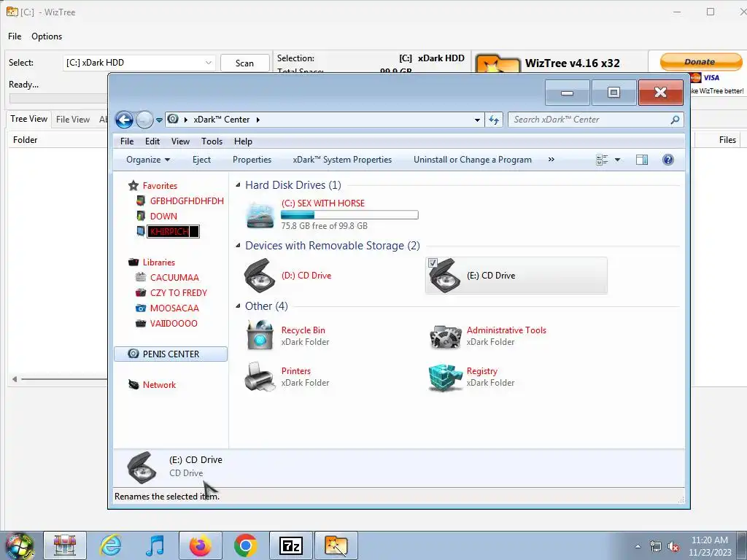747x560 pixels.
Task: Open the Recycle Bin icon
Action: pyautogui.click(x=260, y=335)
